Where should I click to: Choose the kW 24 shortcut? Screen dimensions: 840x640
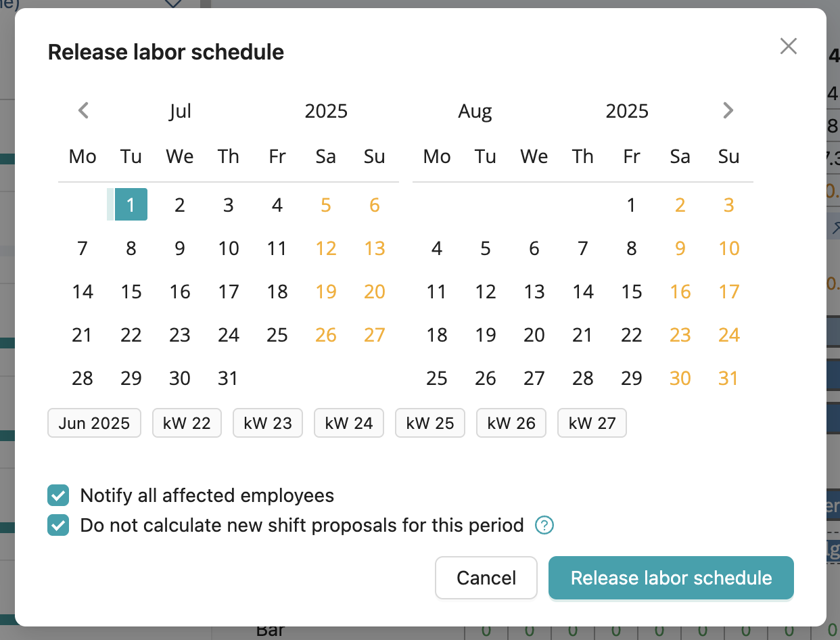pos(349,423)
